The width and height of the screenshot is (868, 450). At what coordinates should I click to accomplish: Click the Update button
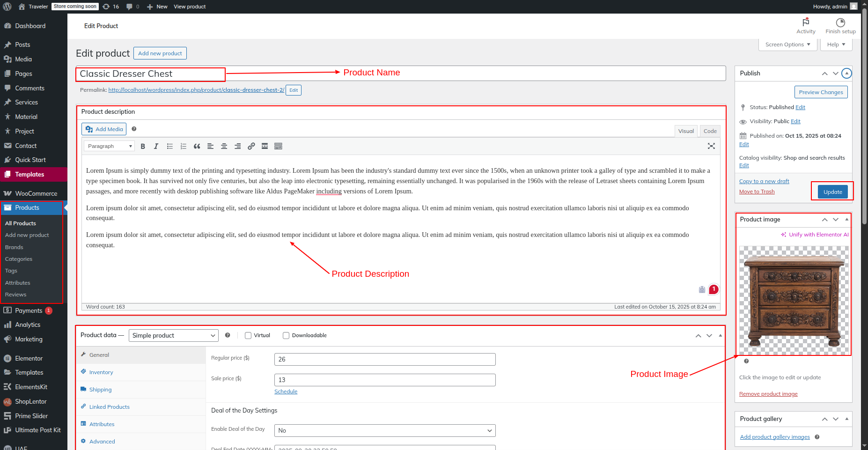[832, 192]
